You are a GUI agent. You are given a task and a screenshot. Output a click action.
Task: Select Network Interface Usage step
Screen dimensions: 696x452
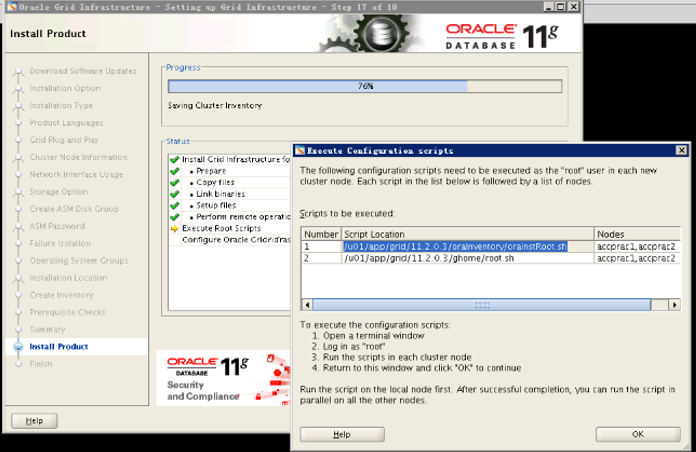(76, 174)
